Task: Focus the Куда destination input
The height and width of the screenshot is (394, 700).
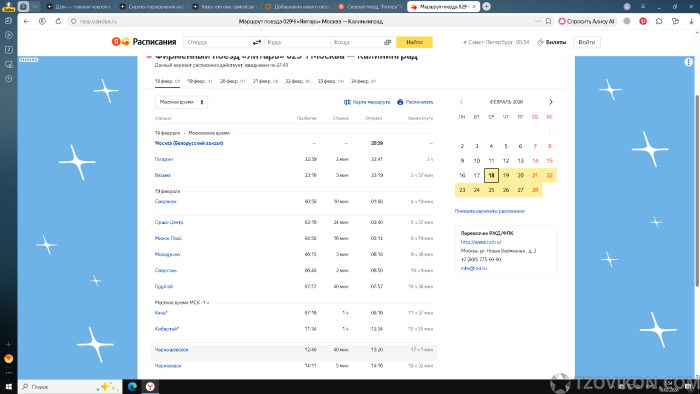Action: tap(297, 42)
